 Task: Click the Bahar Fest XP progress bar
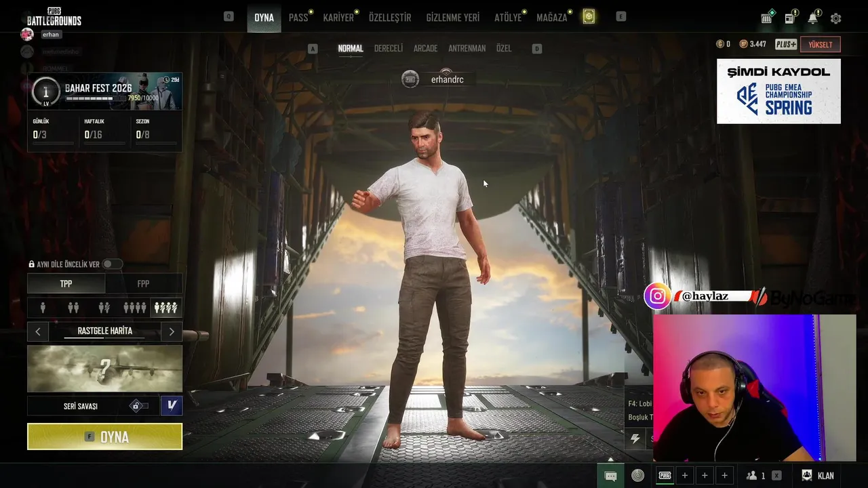(96, 99)
